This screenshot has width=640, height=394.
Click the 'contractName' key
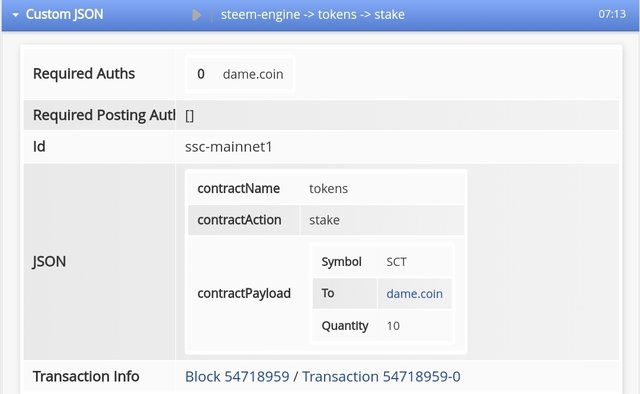238,189
